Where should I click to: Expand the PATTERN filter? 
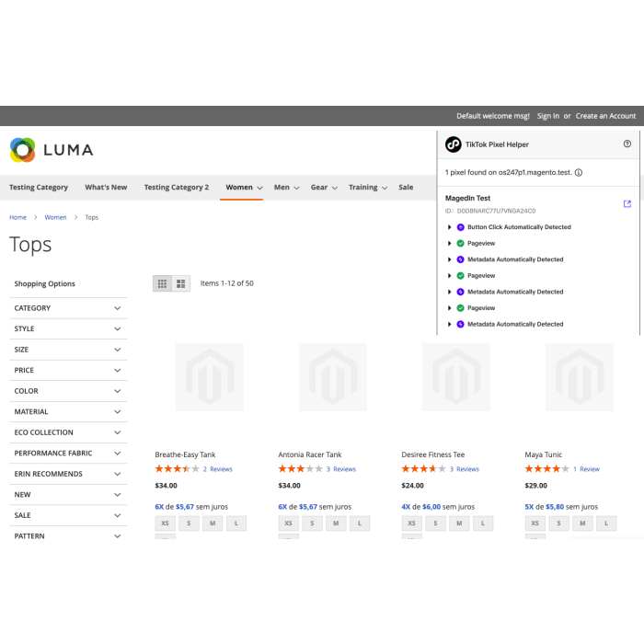pos(68,536)
